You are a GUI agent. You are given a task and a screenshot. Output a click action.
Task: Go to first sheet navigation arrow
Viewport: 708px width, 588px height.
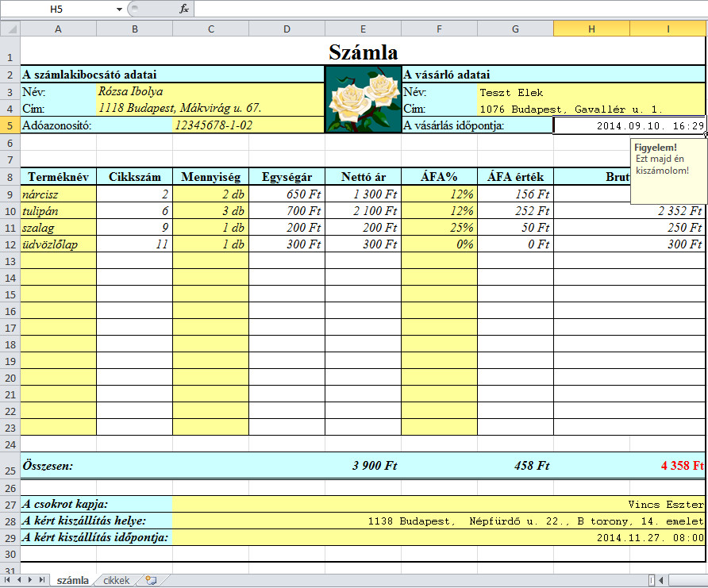[x=7, y=580]
